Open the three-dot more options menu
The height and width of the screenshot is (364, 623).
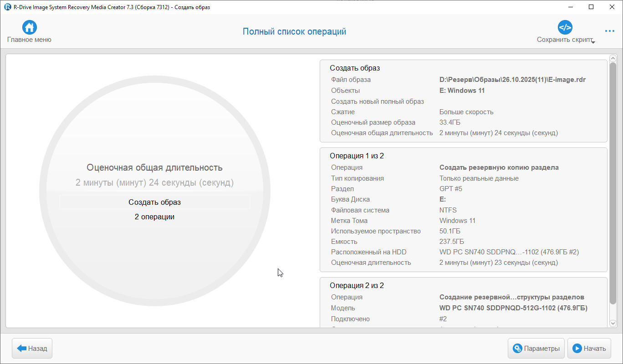tap(609, 31)
